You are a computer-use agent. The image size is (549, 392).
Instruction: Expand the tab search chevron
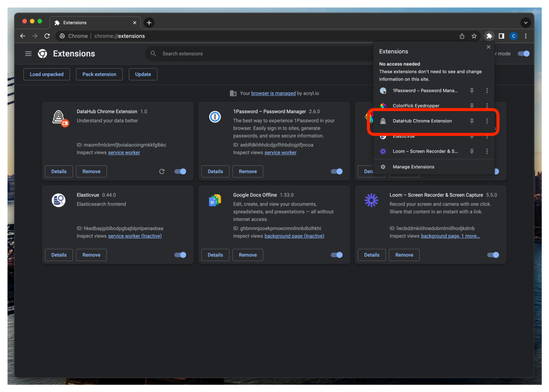[526, 23]
